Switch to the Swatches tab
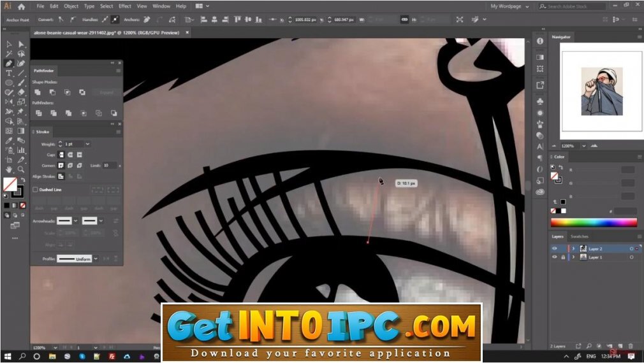The image size is (644, 363). point(580,237)
